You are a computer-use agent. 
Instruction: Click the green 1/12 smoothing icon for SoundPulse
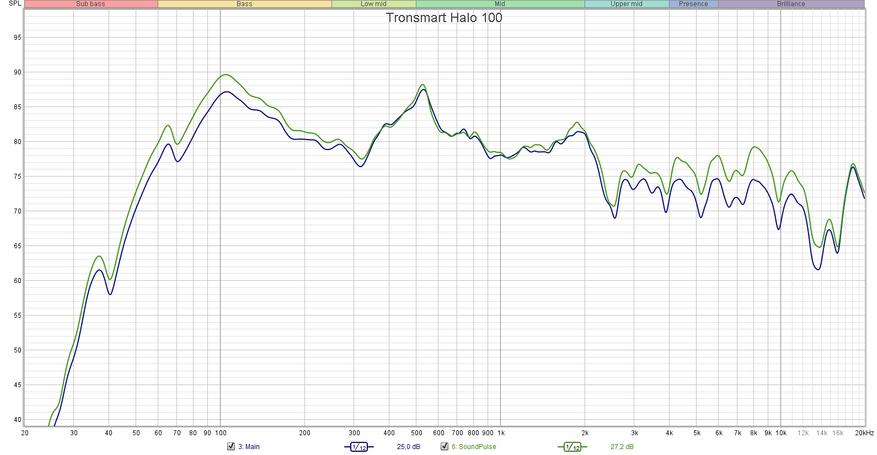click(572, 447)
